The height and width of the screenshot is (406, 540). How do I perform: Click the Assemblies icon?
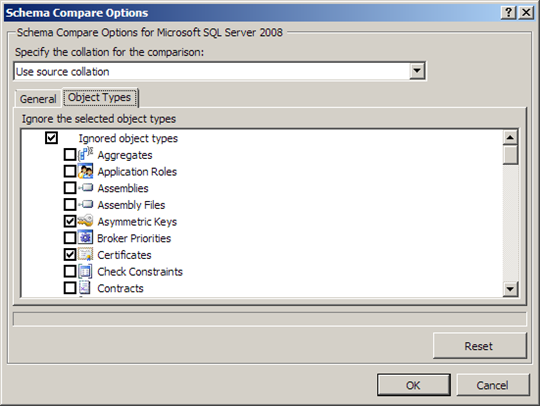click(x=85, y=188)
